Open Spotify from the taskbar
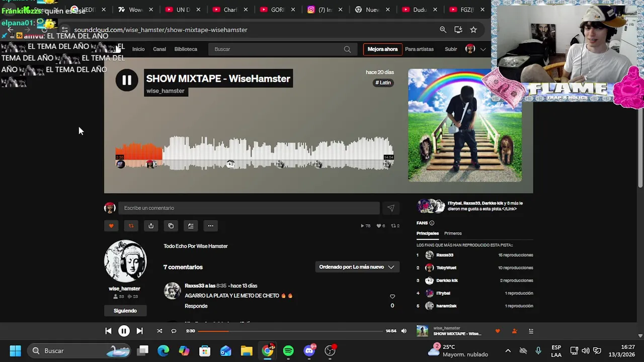The width and height of the screenshot is (644, 362). tap(288, 350)
